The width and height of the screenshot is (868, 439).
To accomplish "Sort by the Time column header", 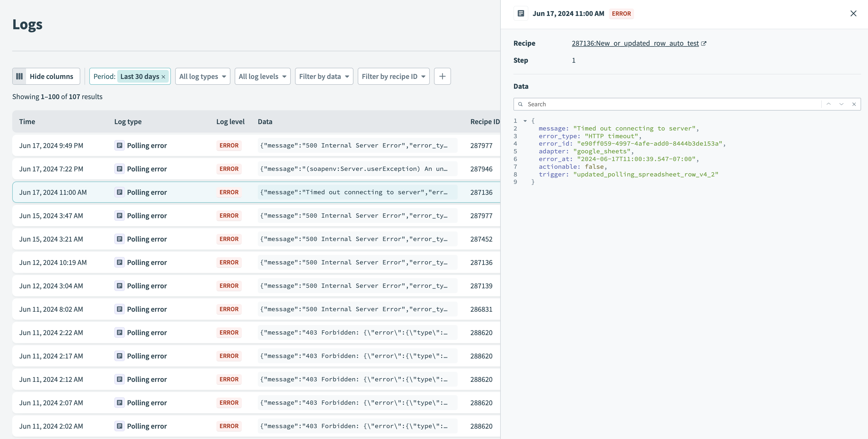I will coord(27,122).
